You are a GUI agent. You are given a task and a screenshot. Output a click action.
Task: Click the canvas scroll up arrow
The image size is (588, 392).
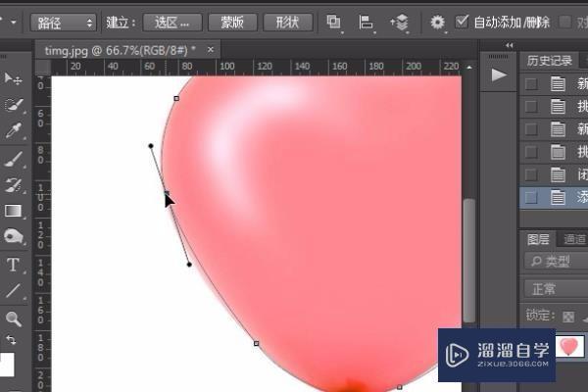[x=469, y=68]
